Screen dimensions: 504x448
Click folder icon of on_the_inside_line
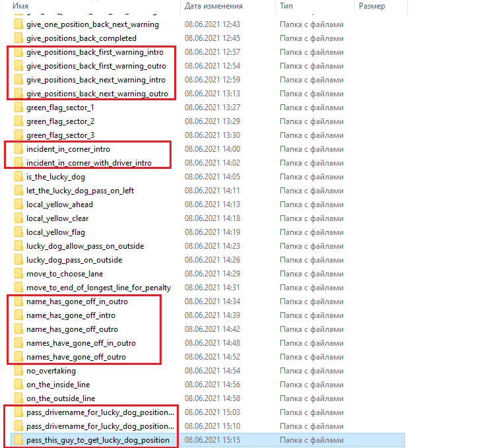pyautogui.click(x=18, y=385)
